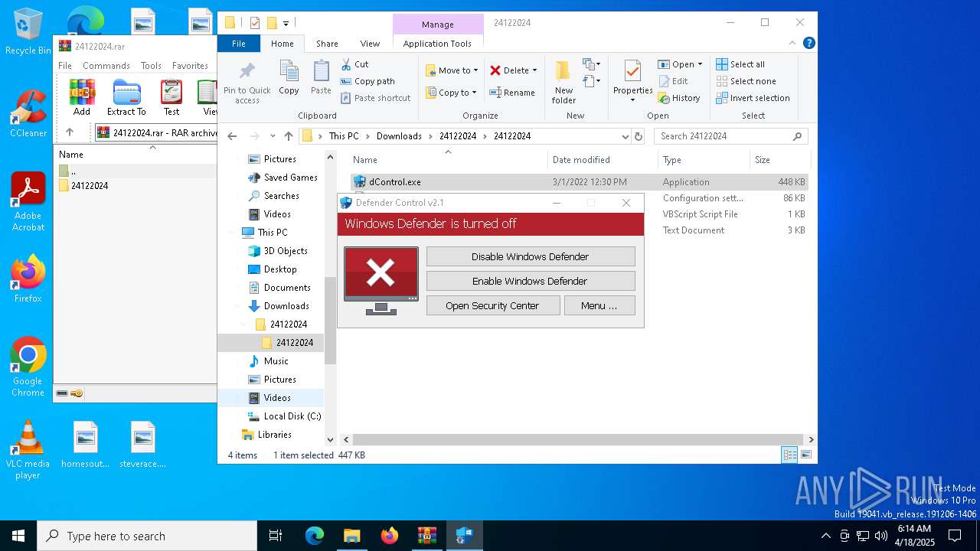Click the Rename command
Viewport: 980px width, 551px height.
(513, 93)
